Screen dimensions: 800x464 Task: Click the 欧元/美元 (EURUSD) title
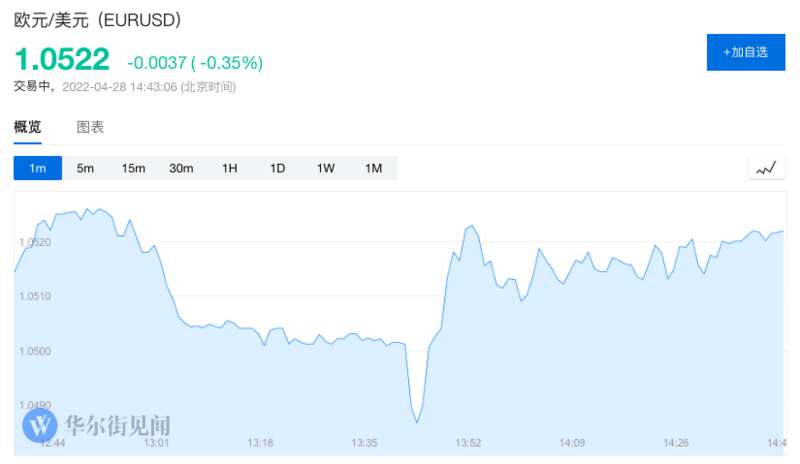[x=97, y=20]
